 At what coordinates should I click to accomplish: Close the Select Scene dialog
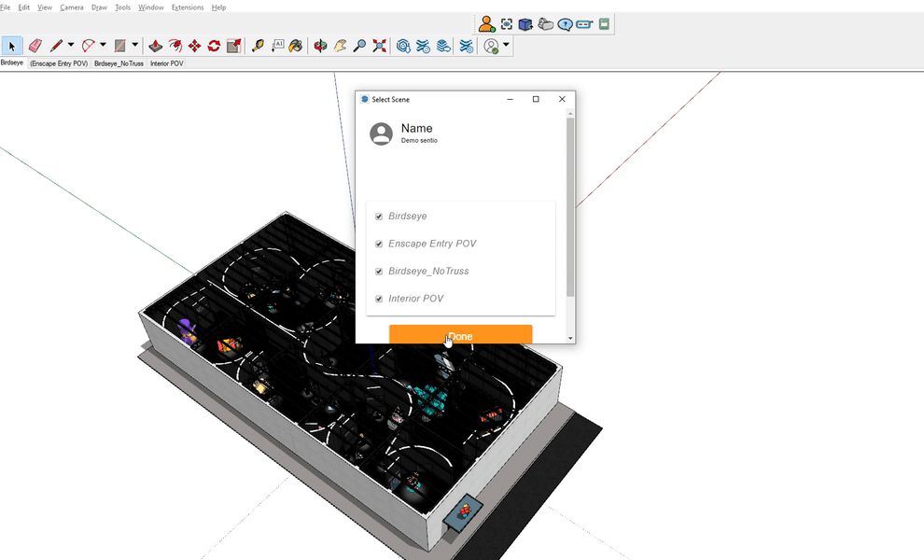562,99
